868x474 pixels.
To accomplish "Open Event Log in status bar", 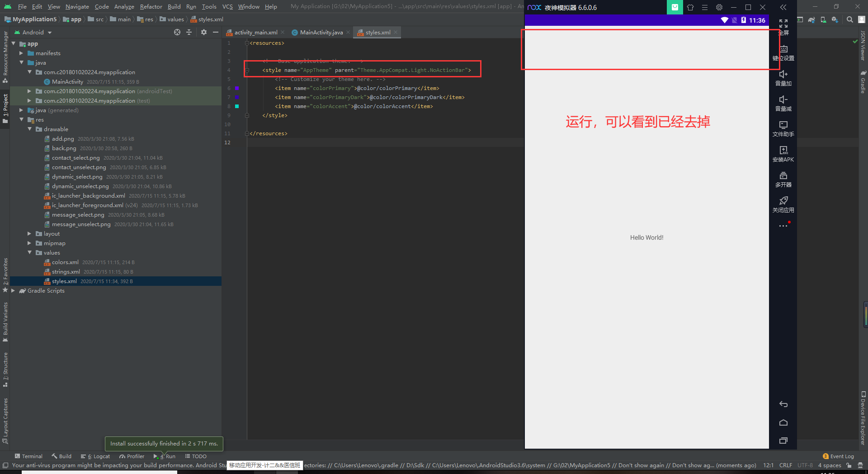I will 838,456.
